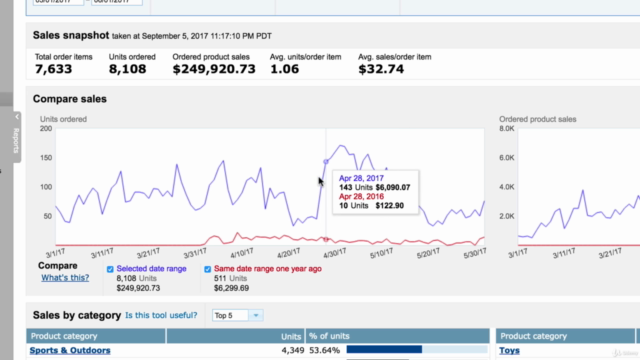Click the 4,349 units table cell
Screen dimensions: 640x360
click(293, 350)
